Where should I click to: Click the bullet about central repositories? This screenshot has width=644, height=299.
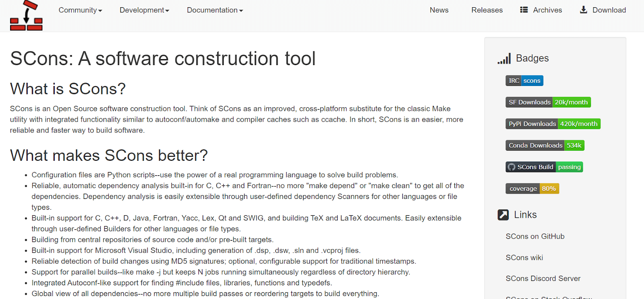click(x=153, y=240)
